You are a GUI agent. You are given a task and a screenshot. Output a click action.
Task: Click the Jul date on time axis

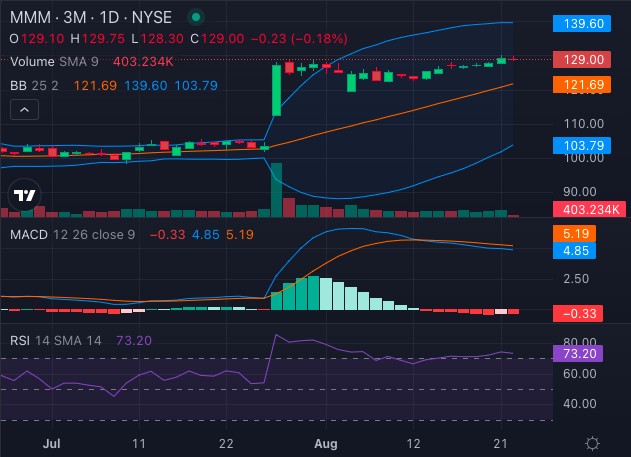[x=52, y=443]
